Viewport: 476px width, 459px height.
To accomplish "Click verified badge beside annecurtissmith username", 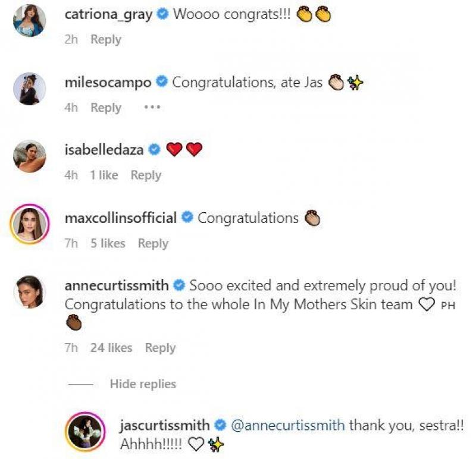I will [178, 286].
